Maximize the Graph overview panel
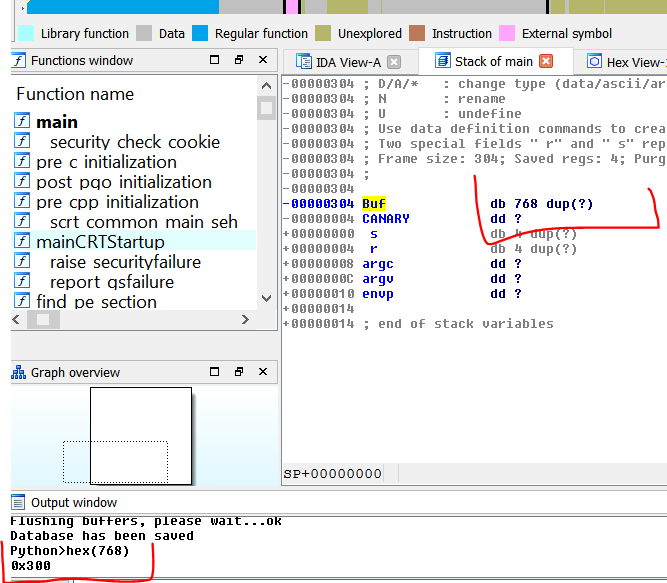The height and width of the screenshot is (583, 667). point(215,373)
